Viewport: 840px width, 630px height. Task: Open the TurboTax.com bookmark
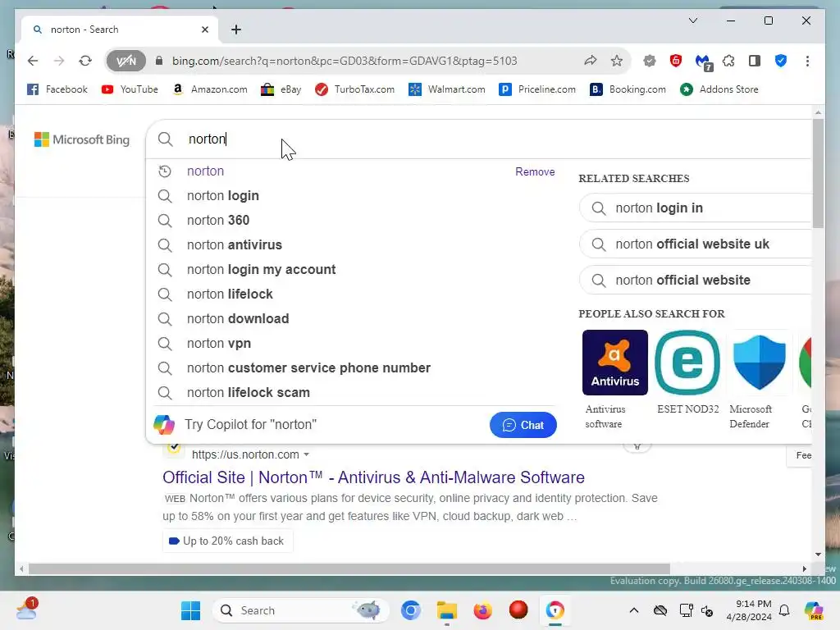pyautogui.click(x=354, y=89)
